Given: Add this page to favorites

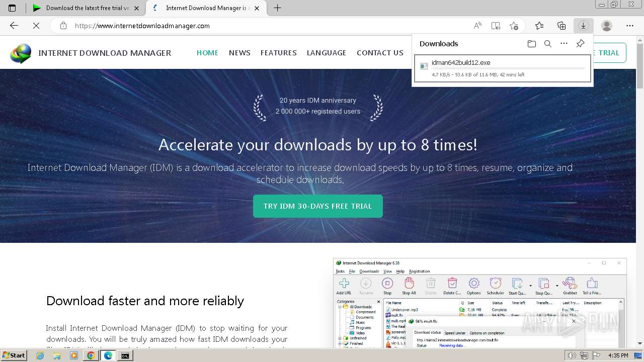Looking at the screenshot, I should (x=514, y=26).
